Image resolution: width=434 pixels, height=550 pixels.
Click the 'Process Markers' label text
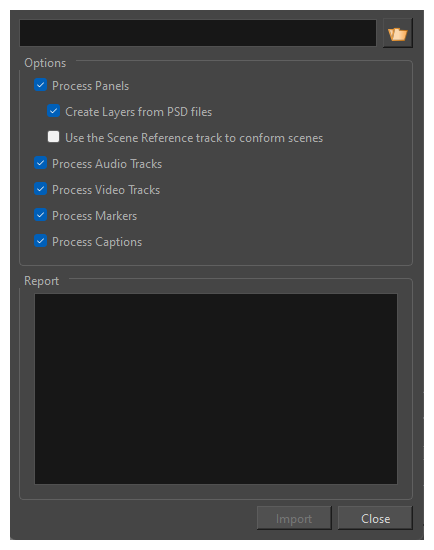pyautogui.click(x=94, y=216)
